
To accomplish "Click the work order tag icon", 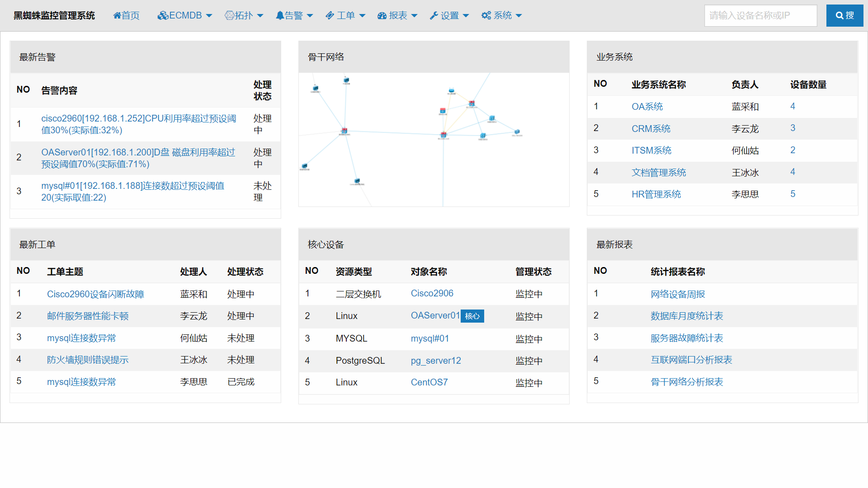I will [x=330, y=15].
